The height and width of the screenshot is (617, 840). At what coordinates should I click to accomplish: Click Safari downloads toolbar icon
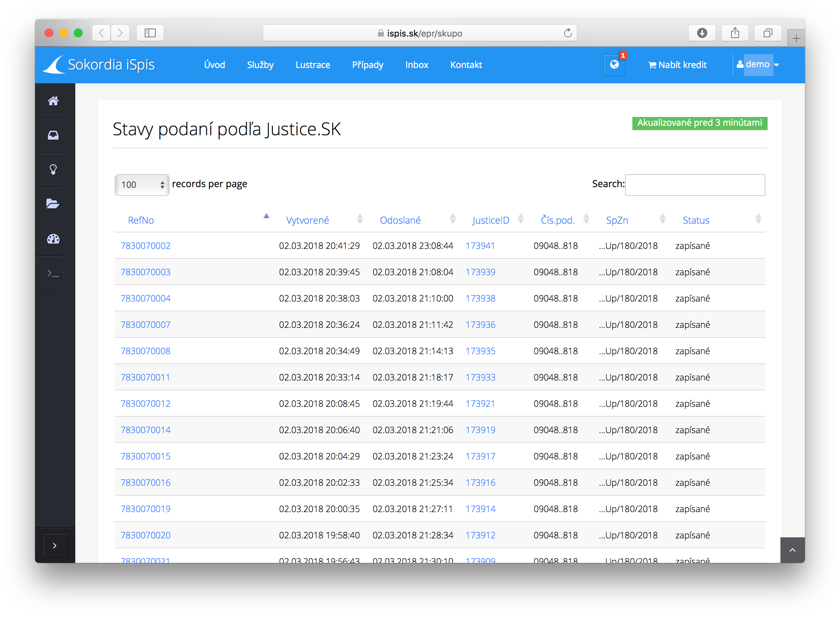click(x=702, y=33)
